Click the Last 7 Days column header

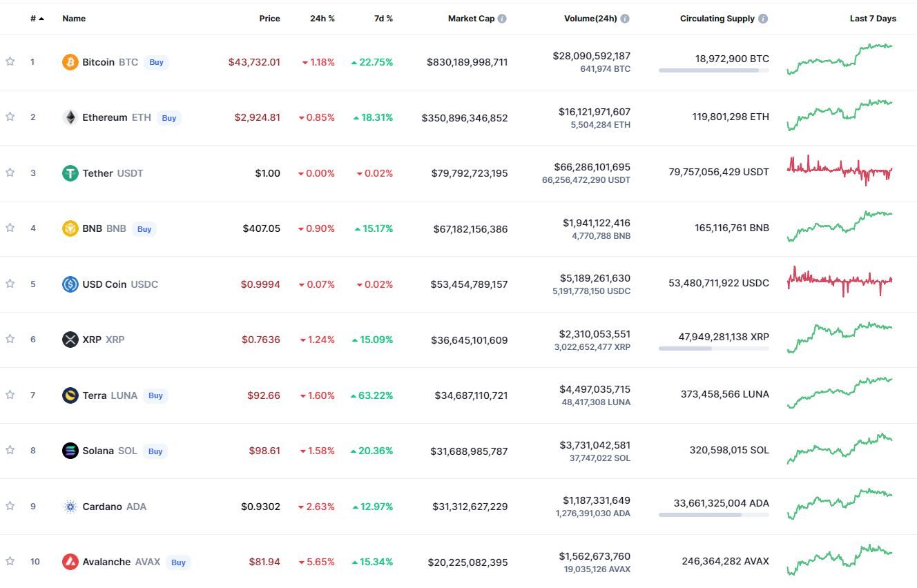tap(873, 19)
